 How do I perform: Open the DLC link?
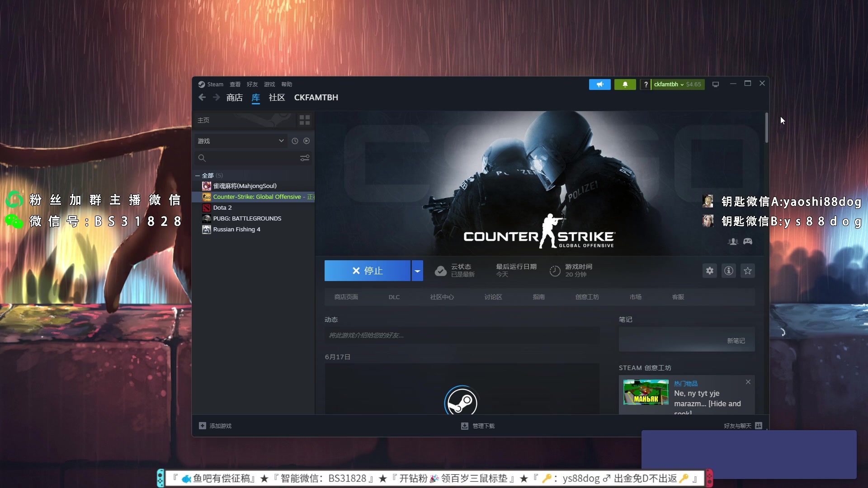coord(394,297)
